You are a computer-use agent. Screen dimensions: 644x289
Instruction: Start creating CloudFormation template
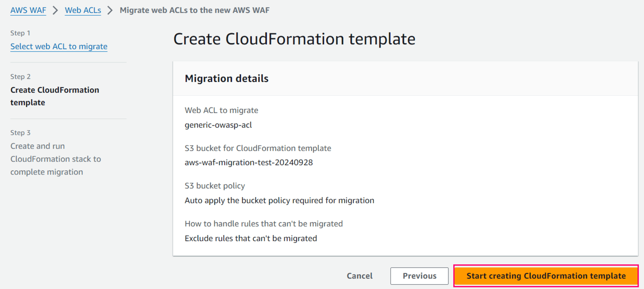coord(546,276)
